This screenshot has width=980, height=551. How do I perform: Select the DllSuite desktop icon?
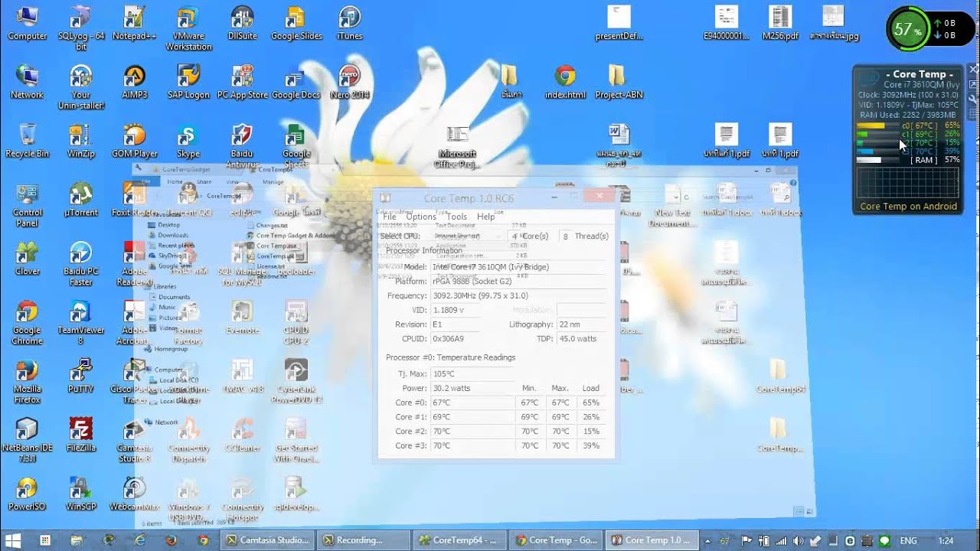[242, 24]
